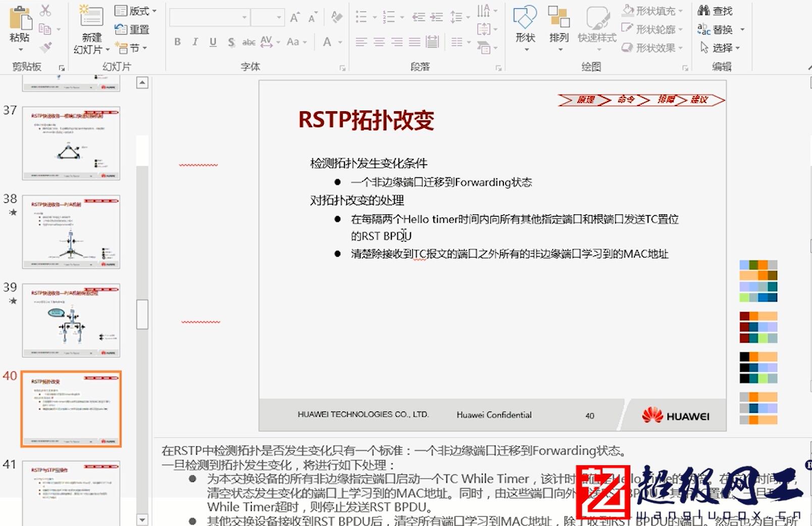The image size is (812, 526).
Task: Open the Select (选择) menu
Action: [720, 48]
